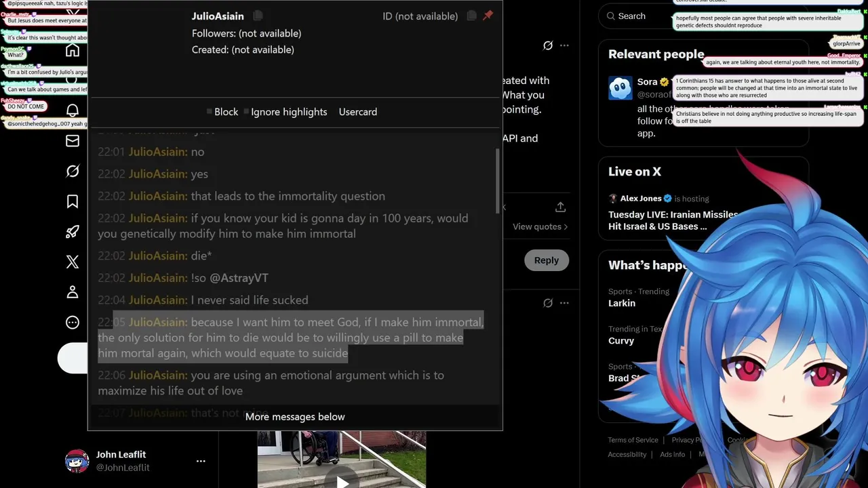The height and width of the screenshot is (488, 868).
Task: Open Alex Jones live host name
Action: click(x=640, y=199)
